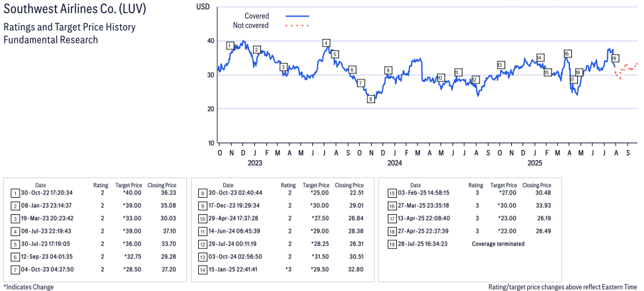
Task: Click the *3 rating in the 15-Jan-25 row
Action: click(288, 269)
